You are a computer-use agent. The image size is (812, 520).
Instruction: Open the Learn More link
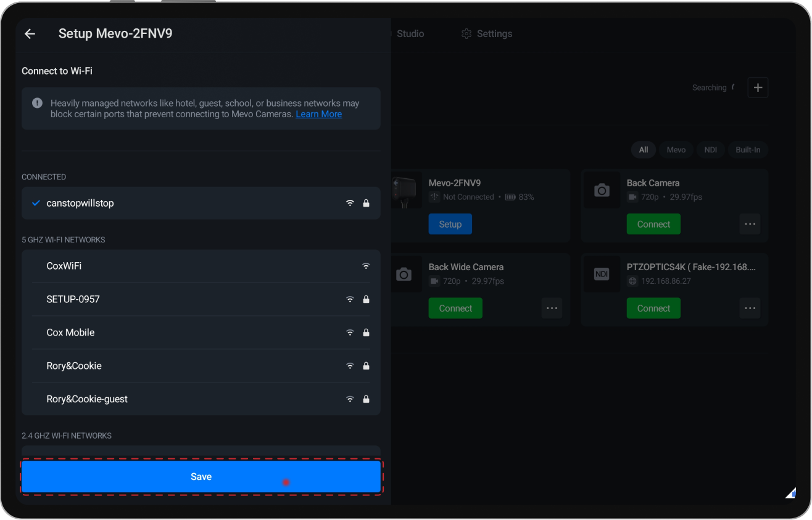coord(318,114)
